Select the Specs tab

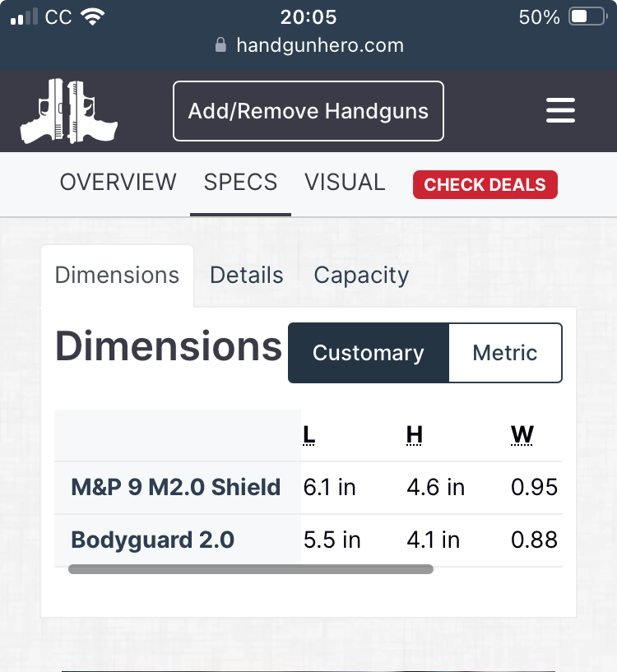coord(240,182)
